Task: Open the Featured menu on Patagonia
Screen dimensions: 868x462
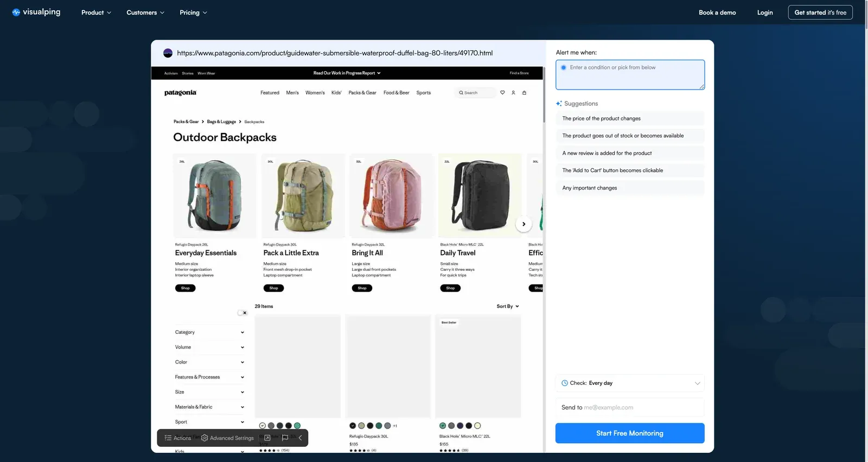Action: coord(270,93)
